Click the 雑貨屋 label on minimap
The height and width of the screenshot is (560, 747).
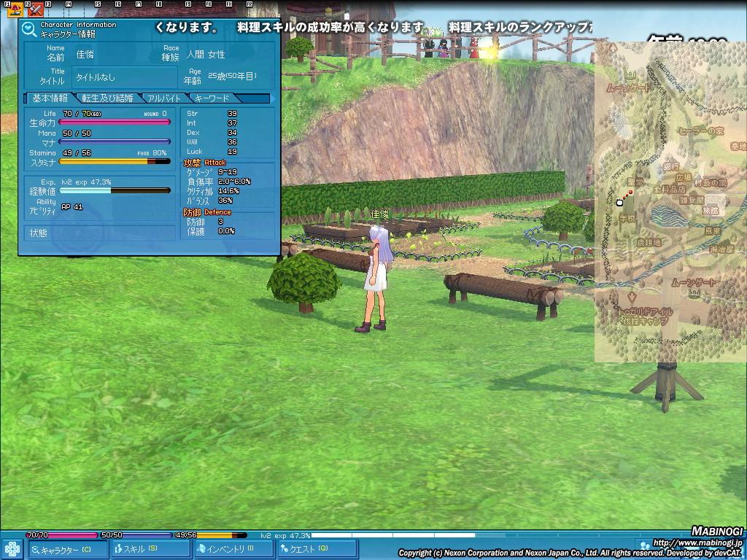pos(692,200)
